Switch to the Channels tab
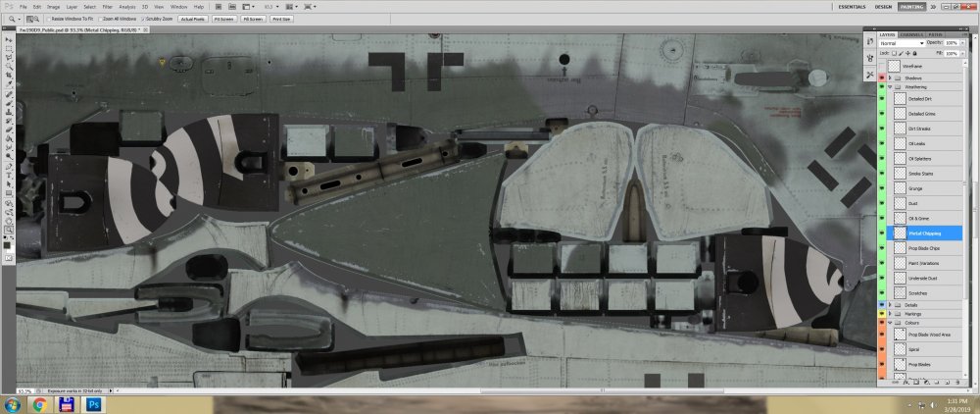980x414 pixels. (x=911, y=34)
